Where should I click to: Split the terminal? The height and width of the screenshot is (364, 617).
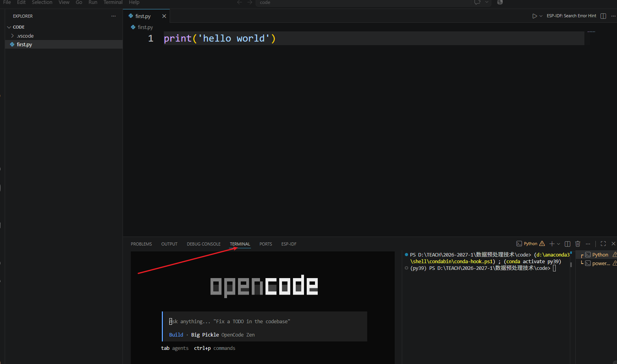(x=568, y=244)
